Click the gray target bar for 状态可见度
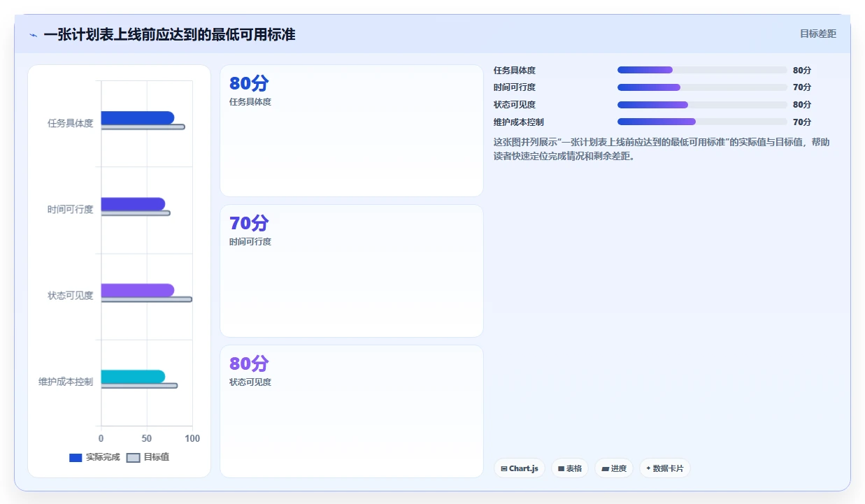This screenshot has width=865, height=504. [146, 299]
